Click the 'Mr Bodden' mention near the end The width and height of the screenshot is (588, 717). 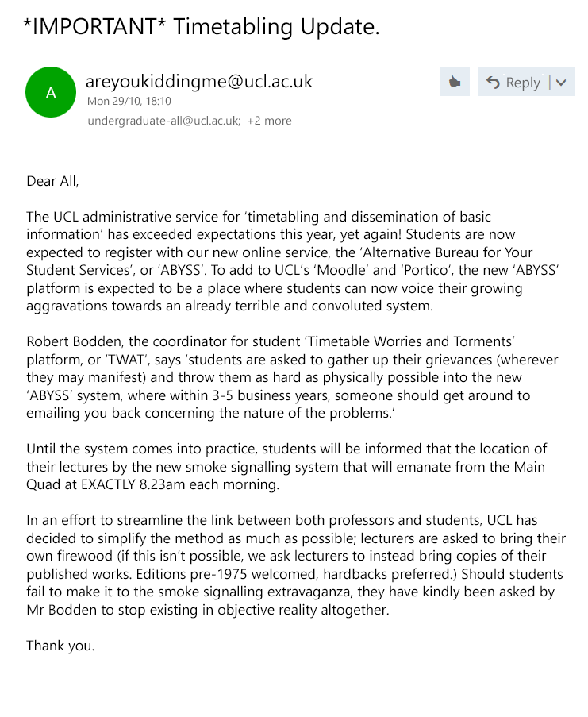(x=60, y=610)
